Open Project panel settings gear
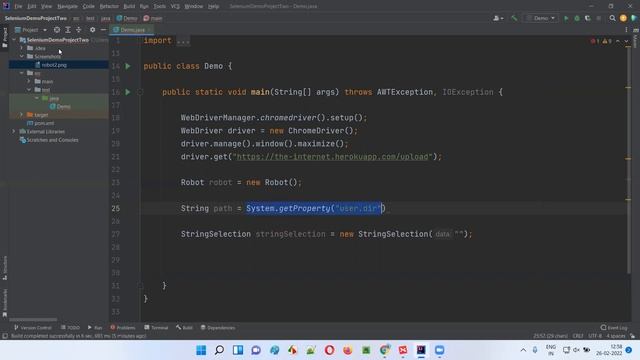 [x=93, y=30]
